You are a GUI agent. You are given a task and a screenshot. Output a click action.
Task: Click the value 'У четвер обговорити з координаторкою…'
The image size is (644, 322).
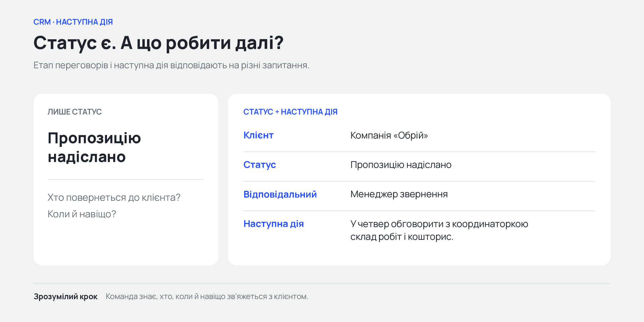pyautogui.click(x=439, y=230)
